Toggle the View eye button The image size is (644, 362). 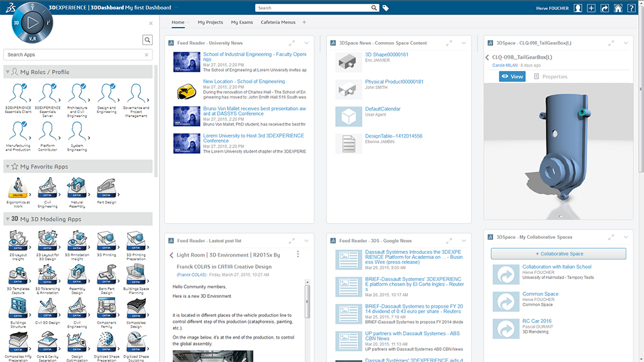(512, 77)
